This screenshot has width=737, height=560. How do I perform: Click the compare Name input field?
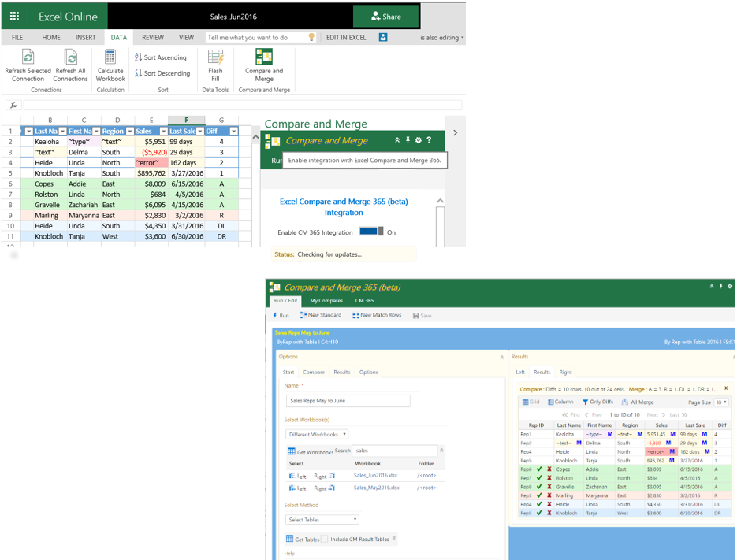pyautogui.click(x=348, y=401)
